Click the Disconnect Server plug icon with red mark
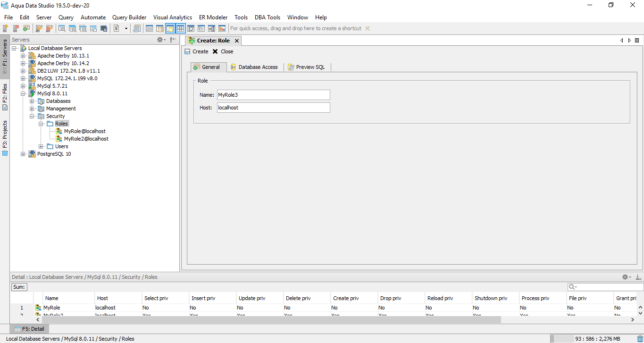Viewport: 644px width, 343px height. (49, 28)
